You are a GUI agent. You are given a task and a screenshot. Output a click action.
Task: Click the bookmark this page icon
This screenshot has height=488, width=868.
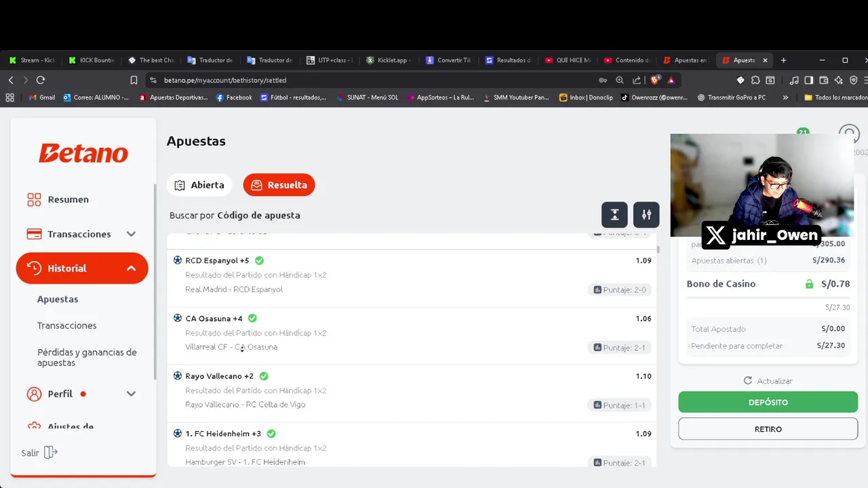pos(134,80)
